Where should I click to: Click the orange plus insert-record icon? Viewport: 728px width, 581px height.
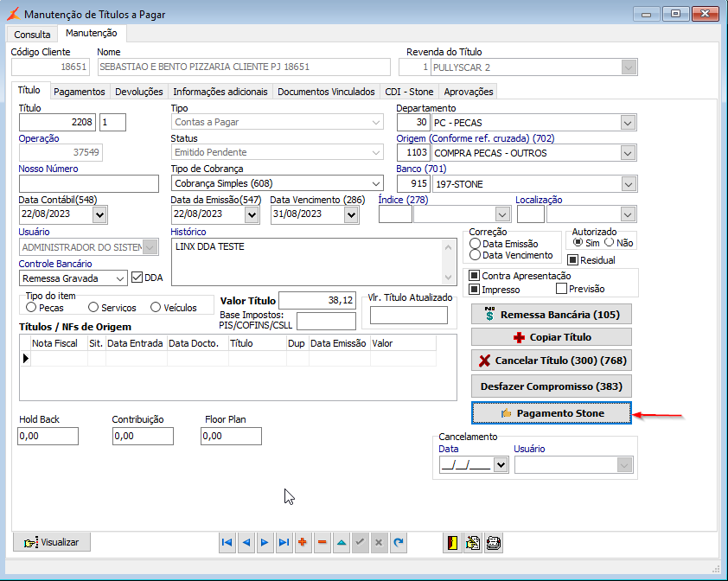coord(303,543)
